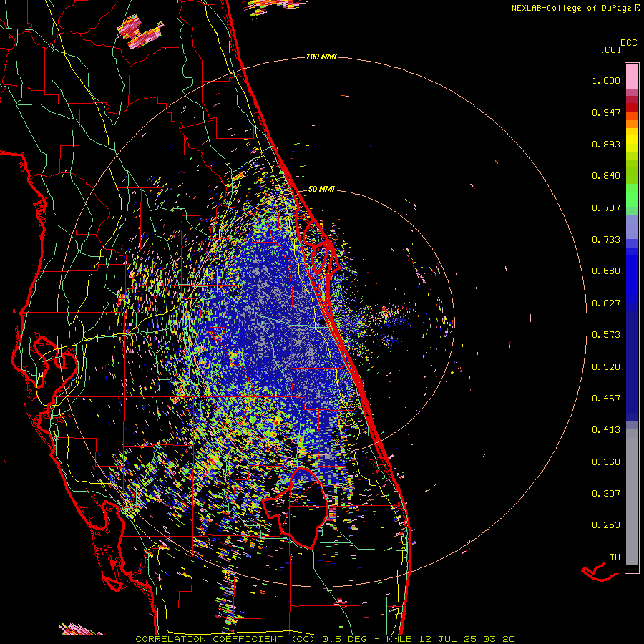Click the 0.5 DEG elevation text in caption
The image size is (644, 644).
[344, 639]
